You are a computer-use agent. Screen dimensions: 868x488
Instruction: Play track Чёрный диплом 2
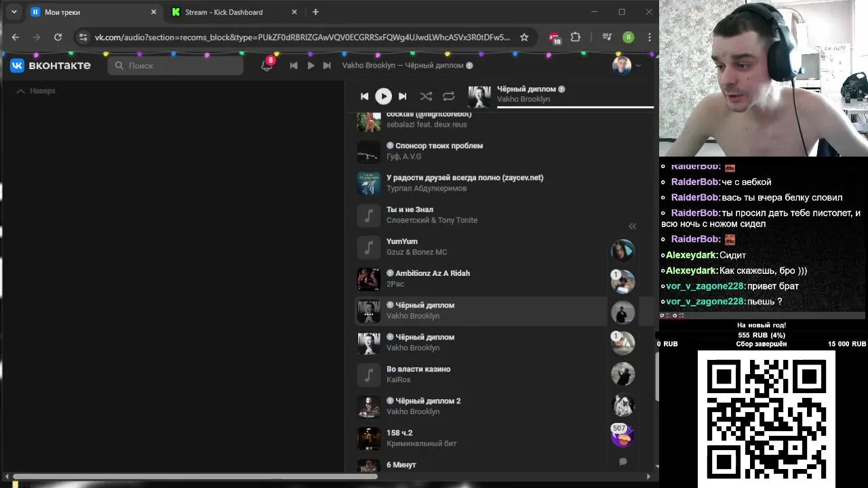428,401
